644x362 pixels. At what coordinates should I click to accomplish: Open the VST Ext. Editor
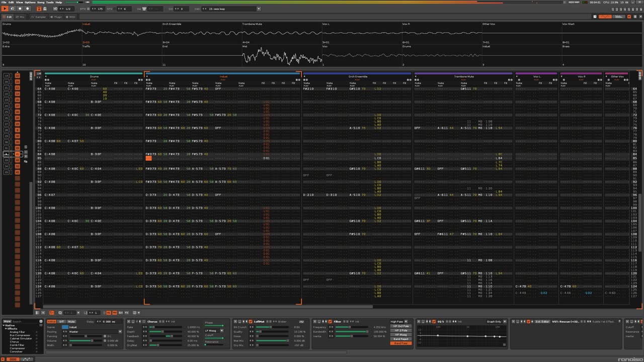pyautogui.click(x=542, y=321)
